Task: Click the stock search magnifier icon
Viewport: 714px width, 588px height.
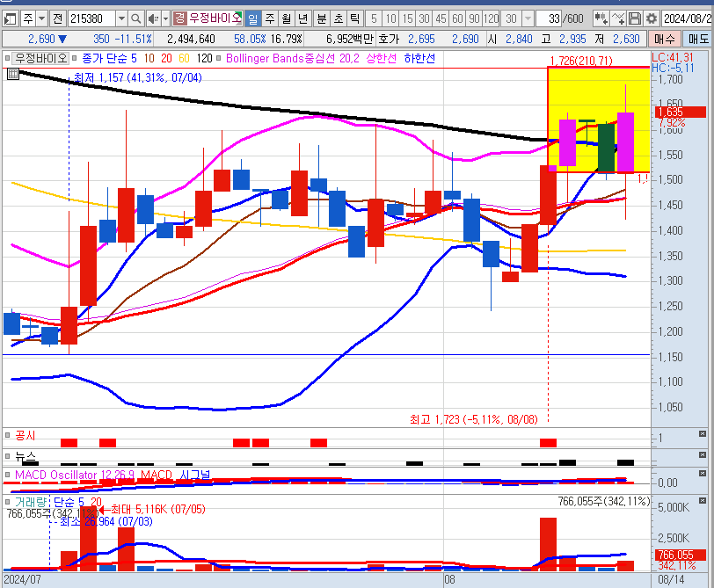Action: 136,18
